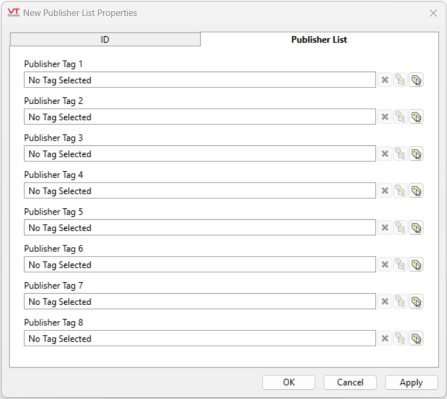Open tag properties icon for Publisher Tag 7
The width and height of the screenshot is (447, 399).
pos(416,302)
